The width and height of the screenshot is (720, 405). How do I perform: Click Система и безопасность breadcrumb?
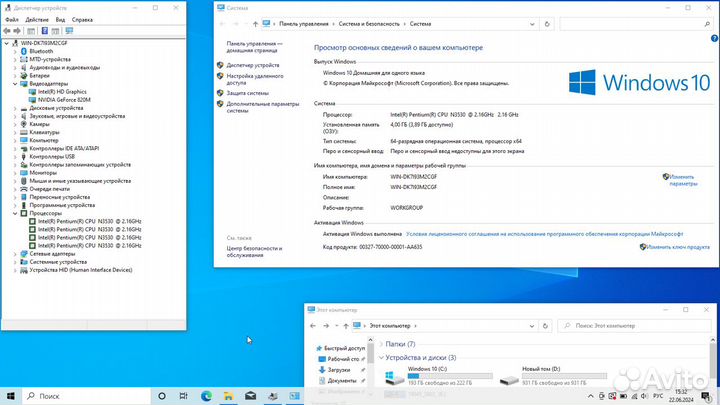click(369, 24)
